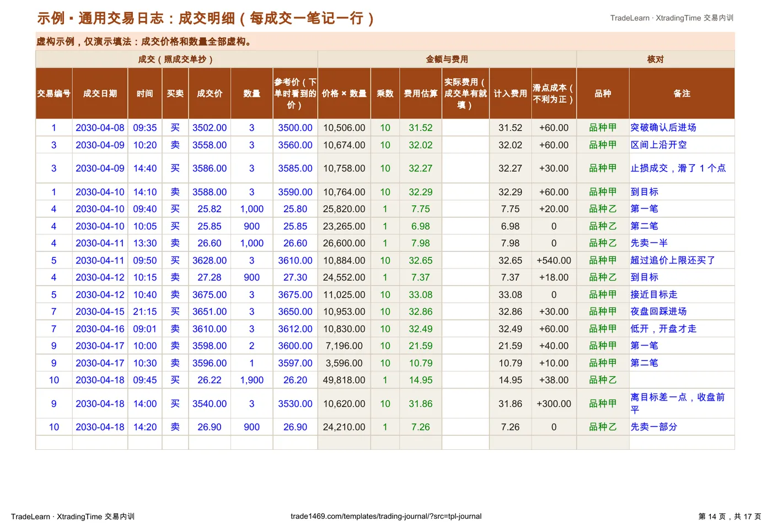Click the quantity cell 1,900
772x532 pixels.
[252, 380]
